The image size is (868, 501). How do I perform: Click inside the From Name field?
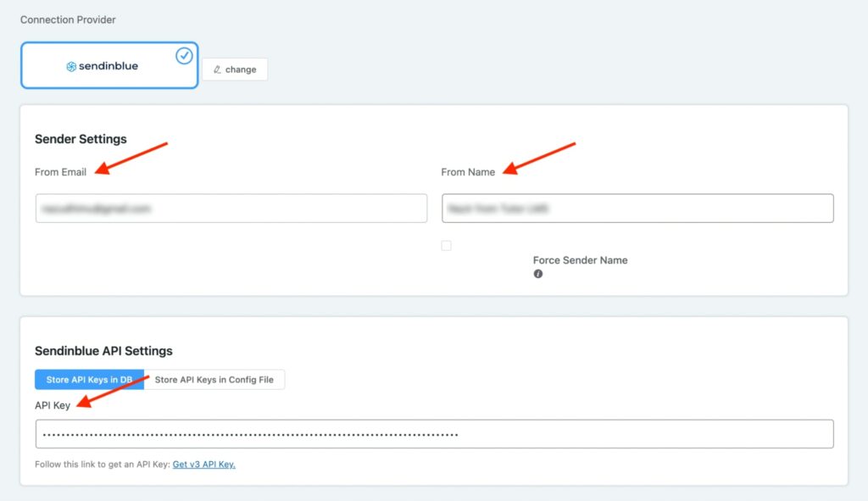(636, 208)
